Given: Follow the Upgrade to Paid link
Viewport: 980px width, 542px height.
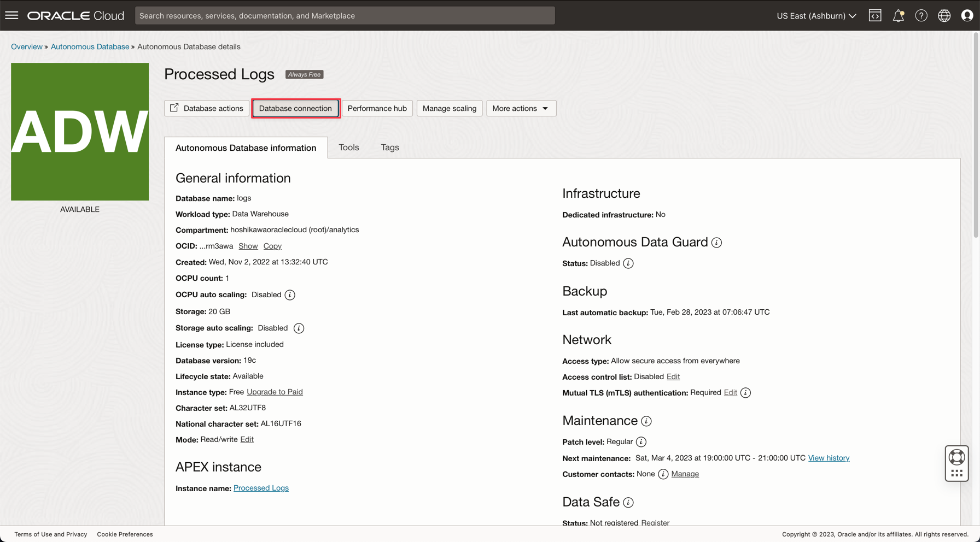Looking at the screenshot, I should [274, 392].
